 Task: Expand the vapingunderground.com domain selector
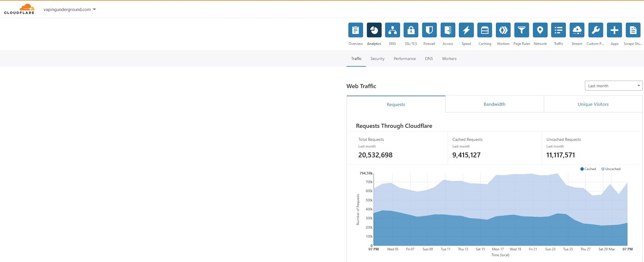click(x=70, y=9)
